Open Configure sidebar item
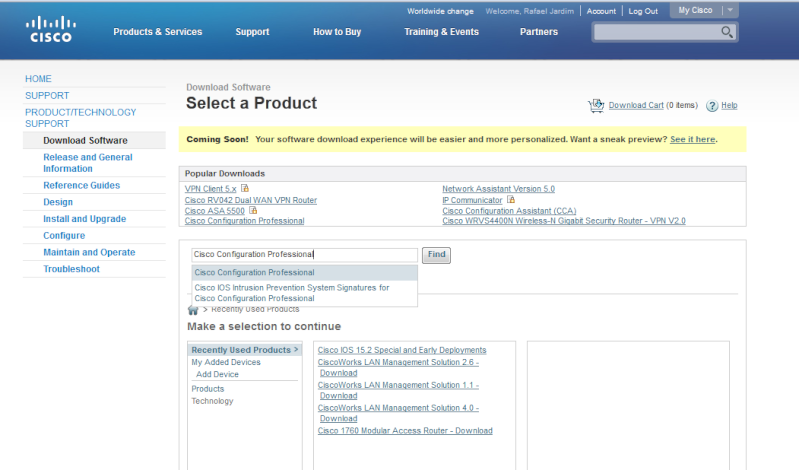This screenshot has height=470, width=799. click(x=64, y=236)
